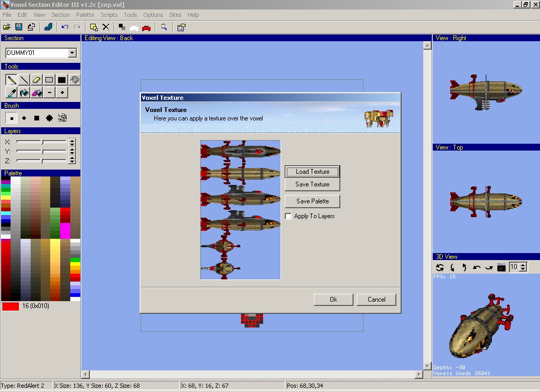Image resolution: width=540 pixels, height=392 pixels.
Task: Click the Save Palette button
Action: coord(312,201)
